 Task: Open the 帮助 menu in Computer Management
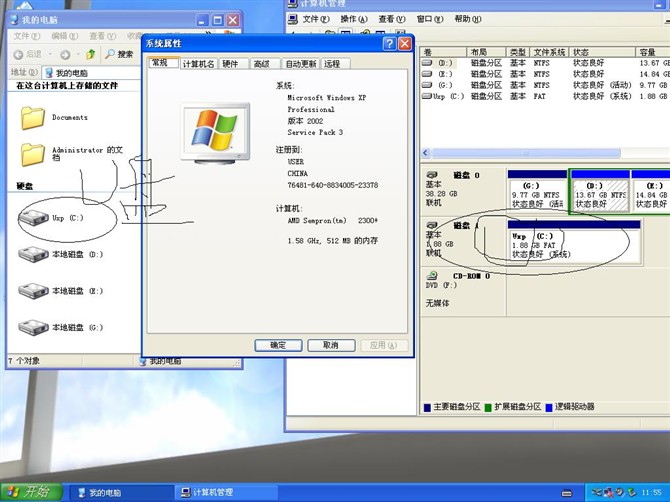coord(467,19)
